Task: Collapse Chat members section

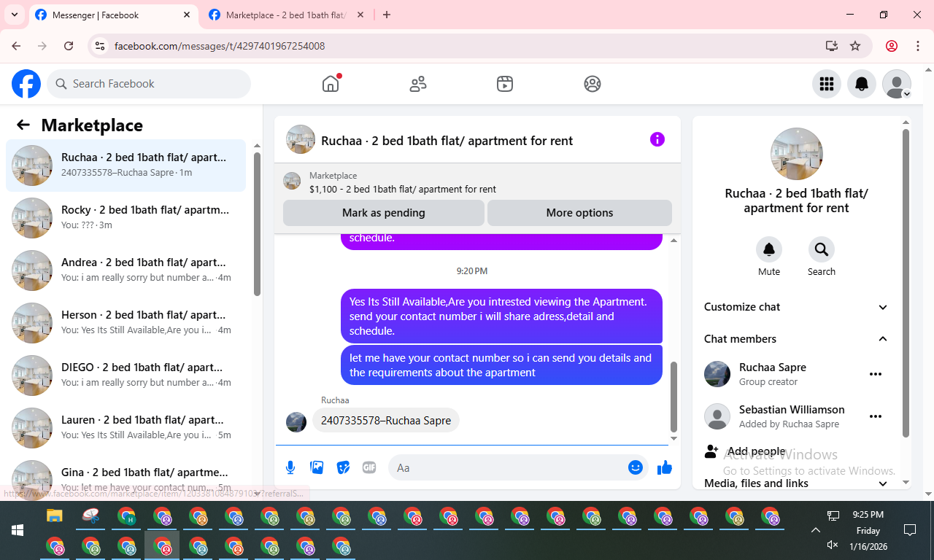Action: (x=796, y=339)
